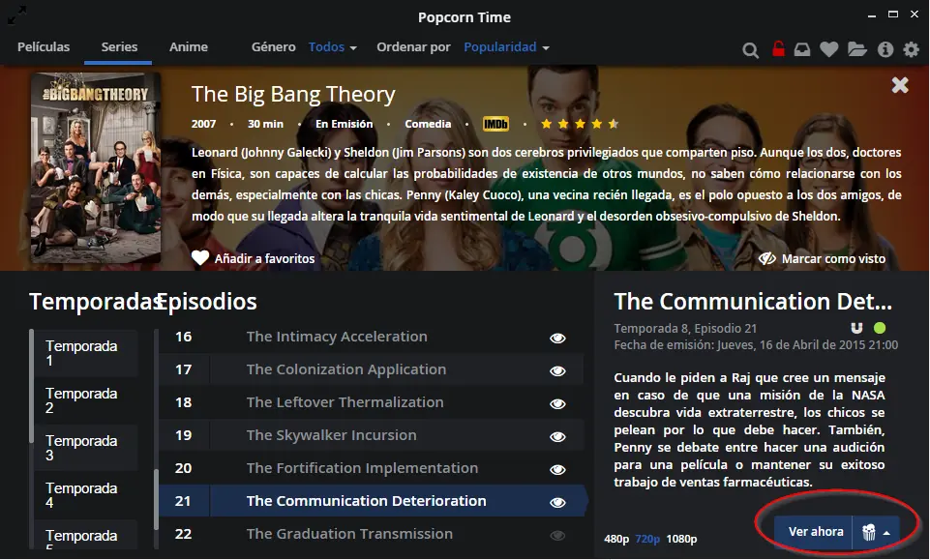Click the 30 min runtime label

click(x=265, y=124)
